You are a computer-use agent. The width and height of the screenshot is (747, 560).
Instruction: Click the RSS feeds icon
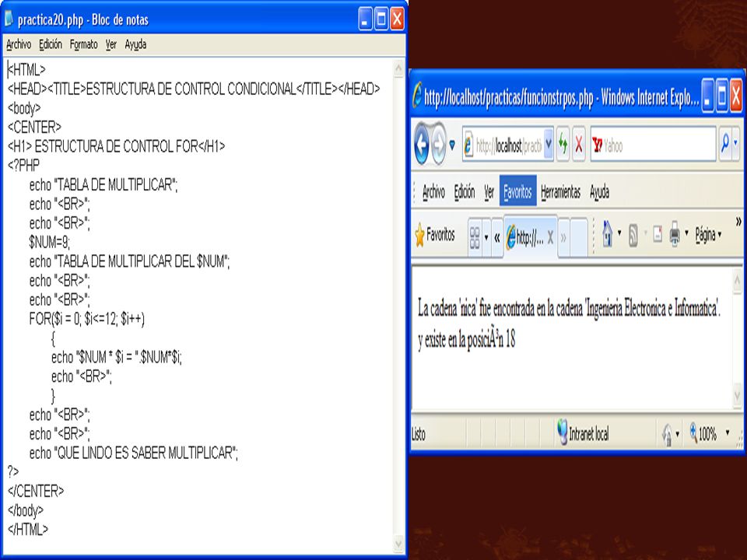click(633, 235)
